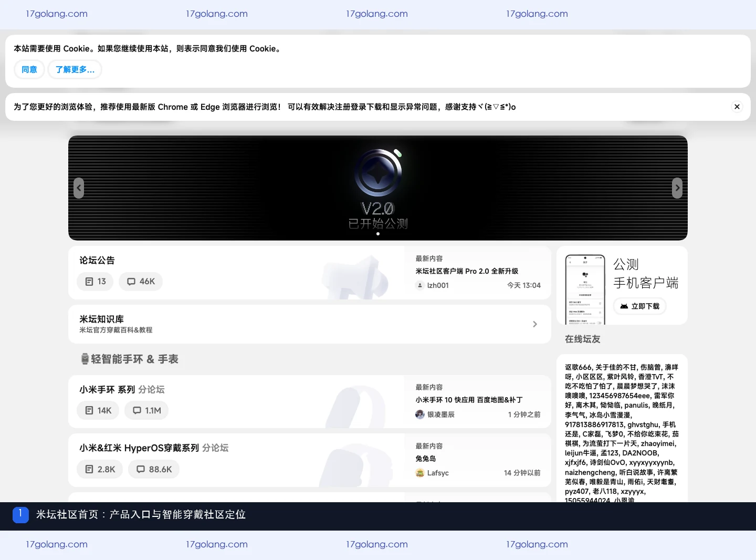
Task: Expand 米坛知识库 with chevron arrow
Action: [535, 324]
